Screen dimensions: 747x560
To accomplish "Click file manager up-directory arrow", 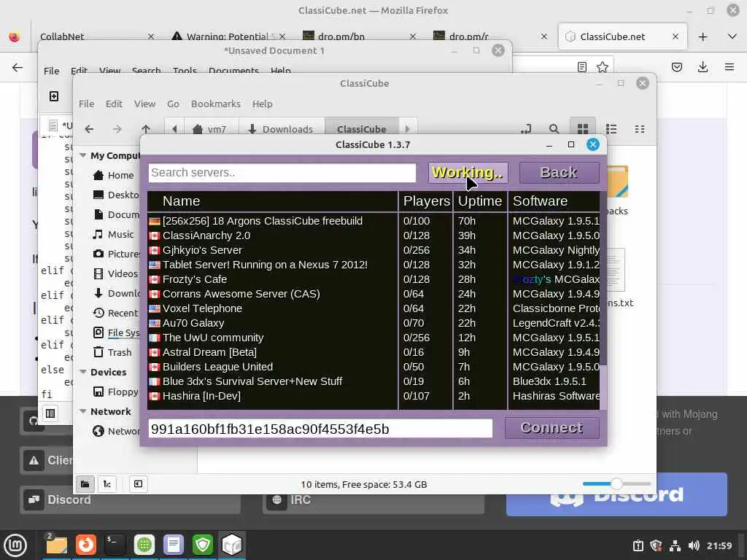I will [146, 129].
